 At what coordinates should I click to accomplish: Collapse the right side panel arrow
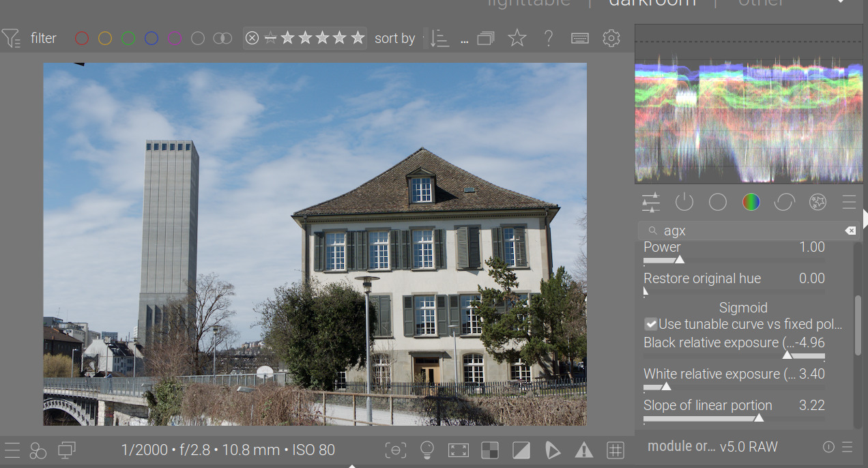(x=865, y=219)
